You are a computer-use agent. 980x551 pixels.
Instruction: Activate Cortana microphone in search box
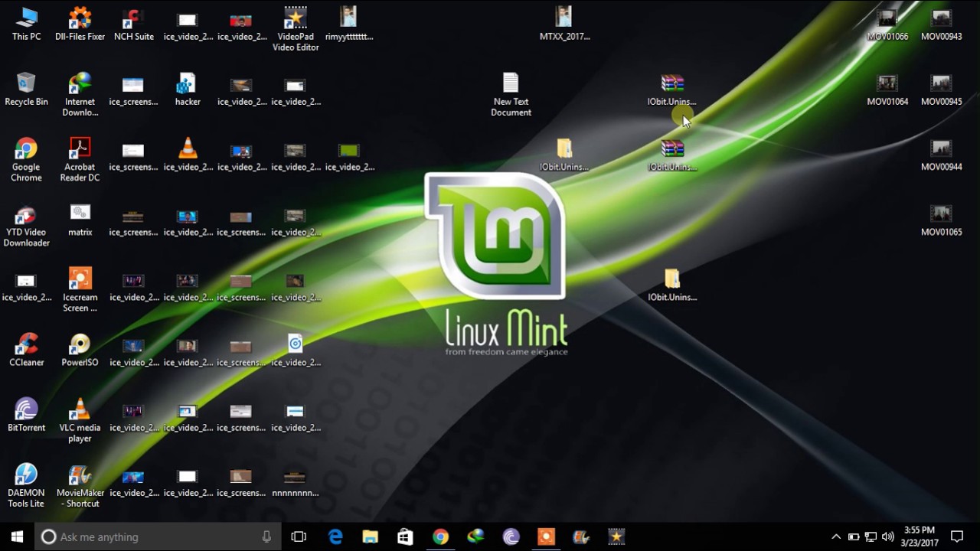click(x=266, y=536)
